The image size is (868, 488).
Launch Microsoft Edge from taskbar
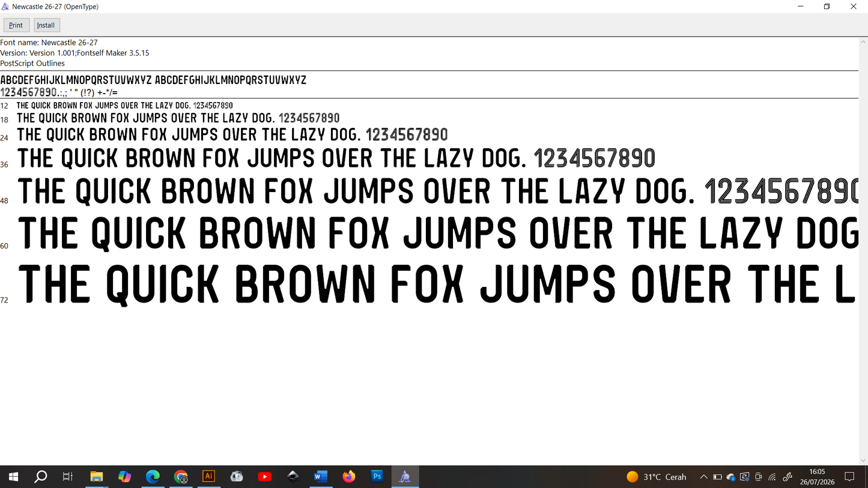(153, 477)
